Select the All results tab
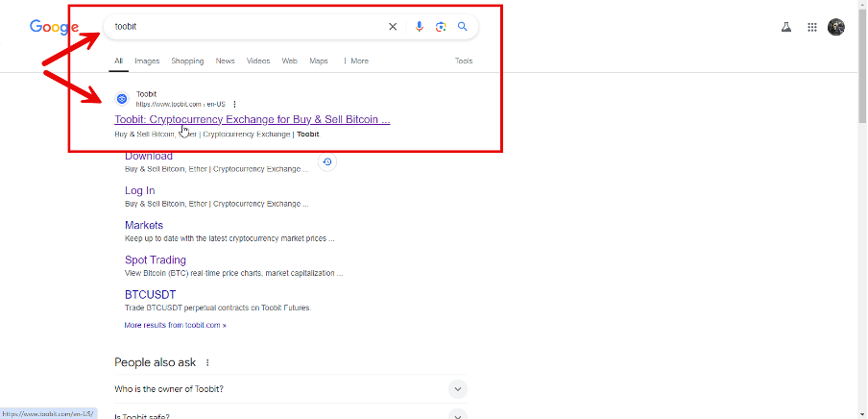Screen dimensions: 868x419 click(x=118, y=61)
